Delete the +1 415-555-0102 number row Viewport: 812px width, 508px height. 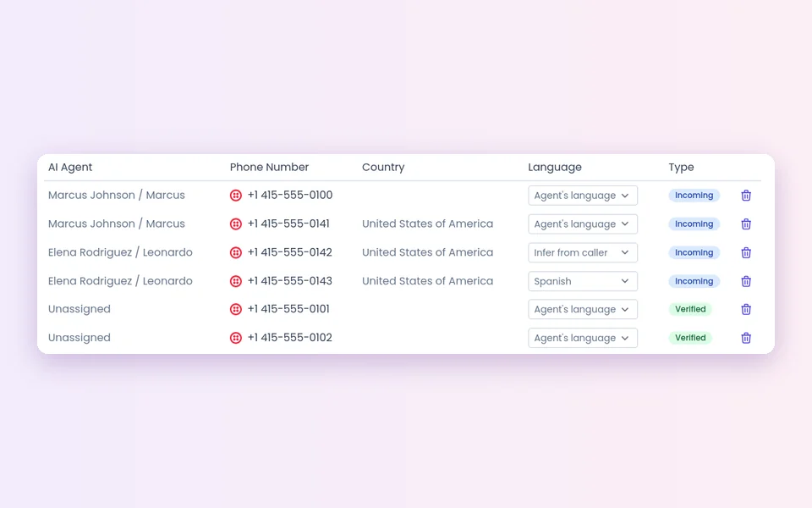[x=746, y=338]
